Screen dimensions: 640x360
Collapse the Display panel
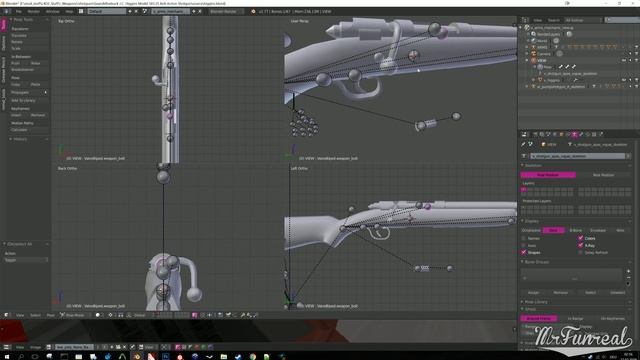522,221
